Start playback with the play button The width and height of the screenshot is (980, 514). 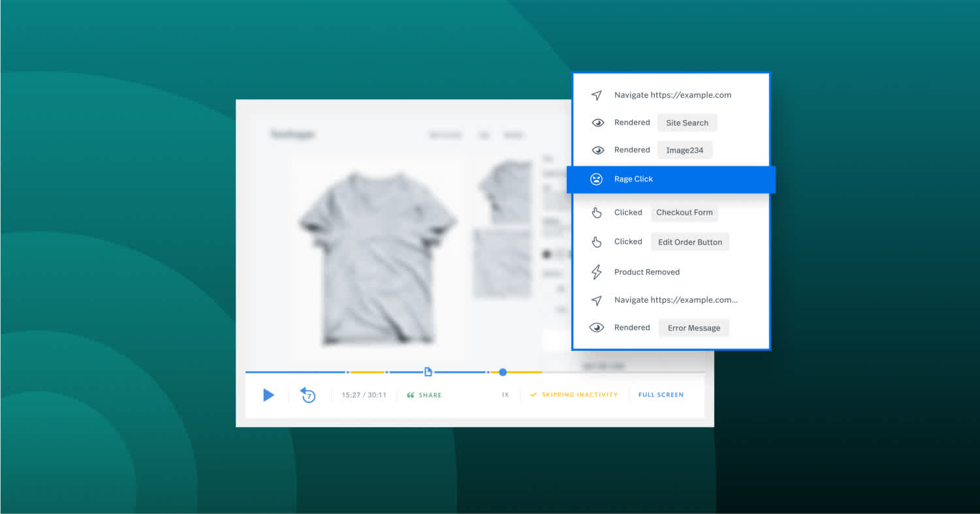[x=268, y=395]
